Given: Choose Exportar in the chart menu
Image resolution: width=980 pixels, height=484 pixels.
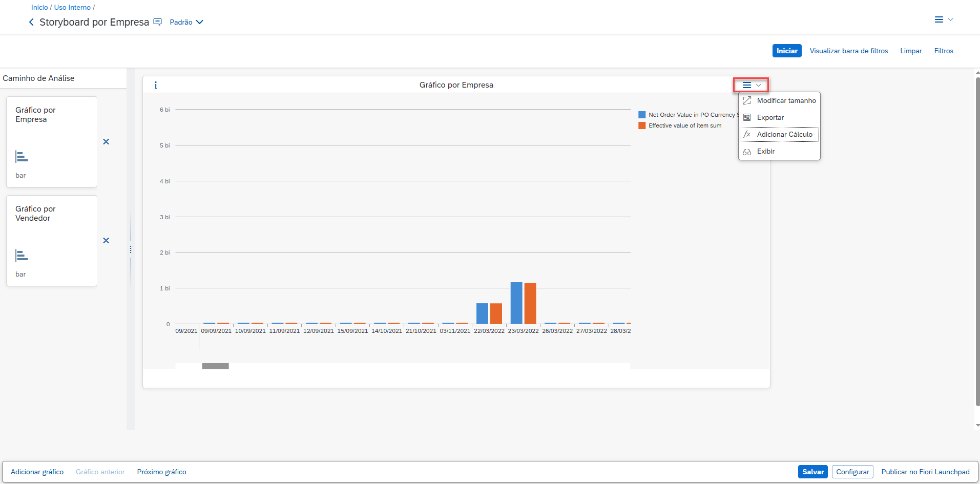Looking at the screenshot, I should [770, 118].
